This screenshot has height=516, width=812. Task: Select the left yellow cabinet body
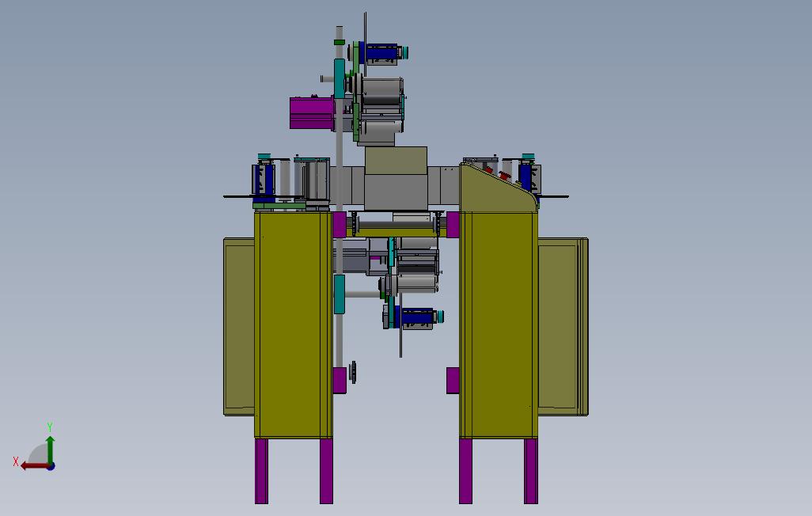(x=293, y=324)
